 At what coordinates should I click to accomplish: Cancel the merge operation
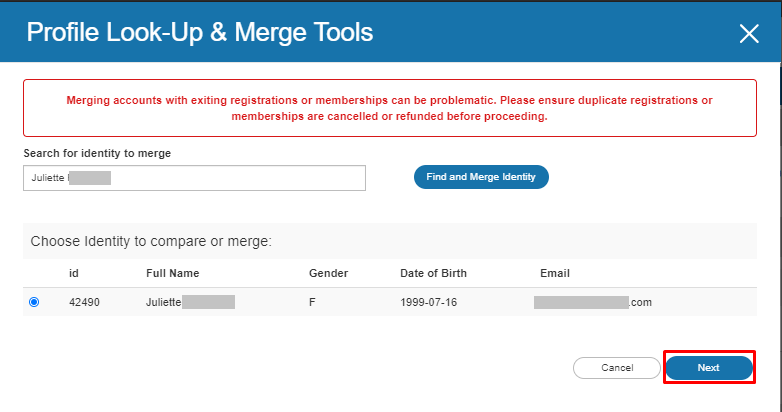click(x=617, y=368)
